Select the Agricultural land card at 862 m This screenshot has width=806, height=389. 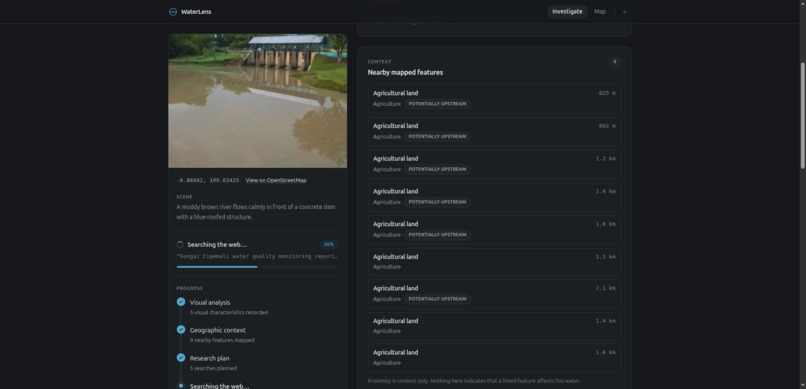coord(494,132)
